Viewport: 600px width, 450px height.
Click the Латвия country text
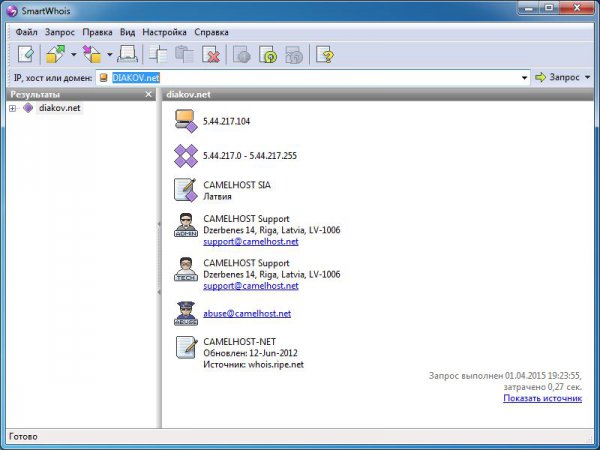[217, 197]
